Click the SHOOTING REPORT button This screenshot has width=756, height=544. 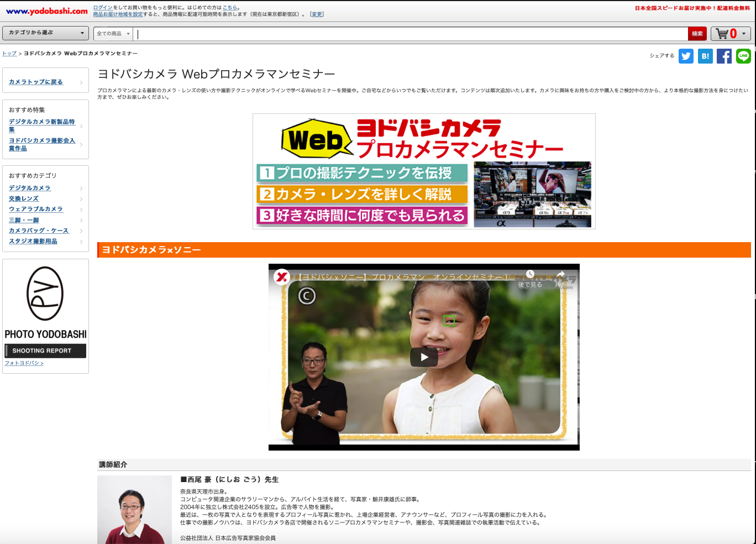point(45,351)
